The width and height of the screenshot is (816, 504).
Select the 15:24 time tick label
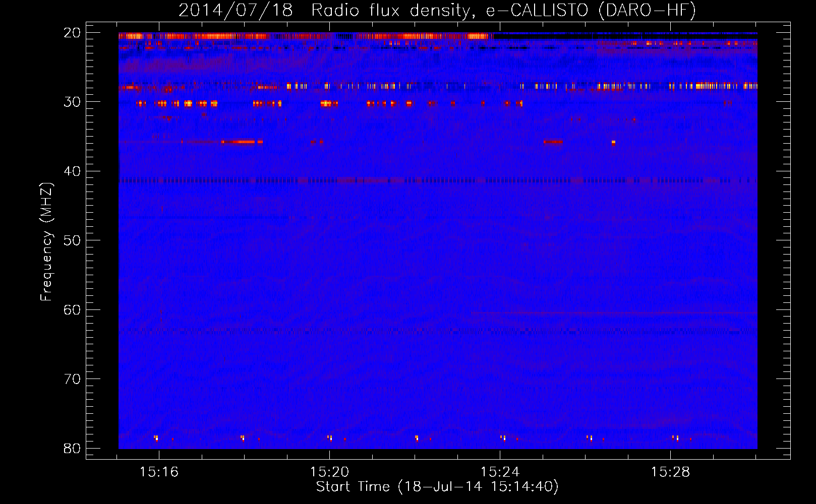(x=500, y=472)
